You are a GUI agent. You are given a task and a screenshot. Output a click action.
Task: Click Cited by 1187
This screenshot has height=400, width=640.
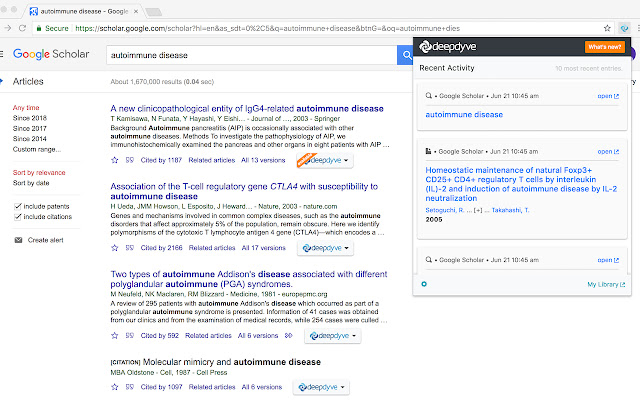(161, 160)
